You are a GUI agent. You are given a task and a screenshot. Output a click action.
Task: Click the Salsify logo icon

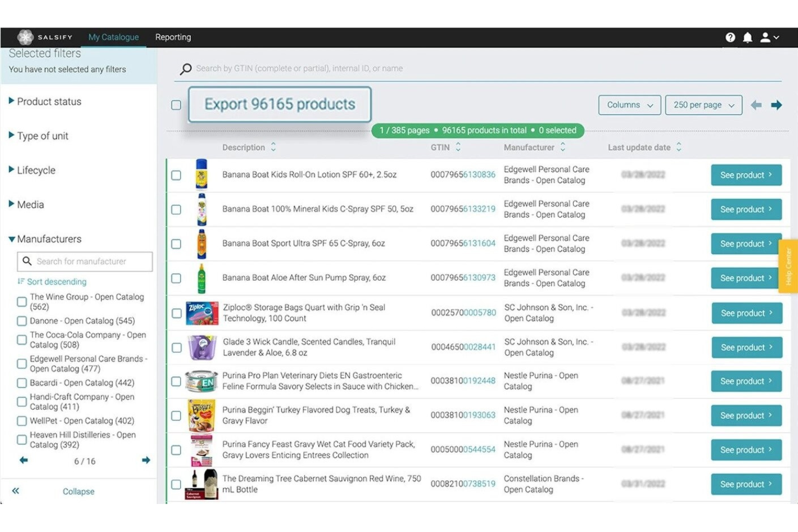pos(25,37)
